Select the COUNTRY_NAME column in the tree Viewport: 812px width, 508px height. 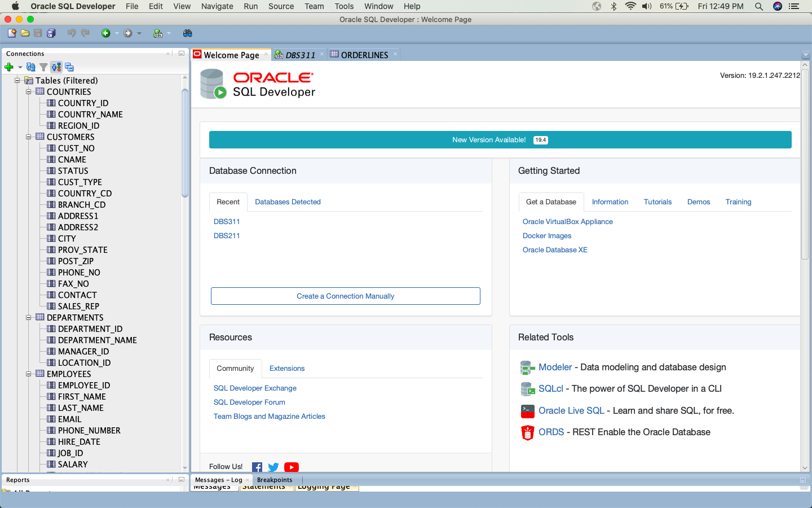pyautogui.click(x=90, y=114)
